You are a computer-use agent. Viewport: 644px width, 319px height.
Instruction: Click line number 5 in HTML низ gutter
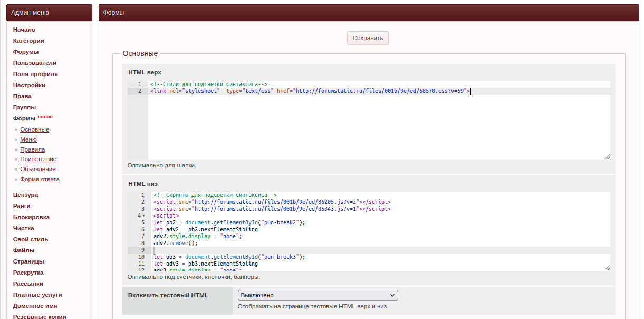click(143, 222)
